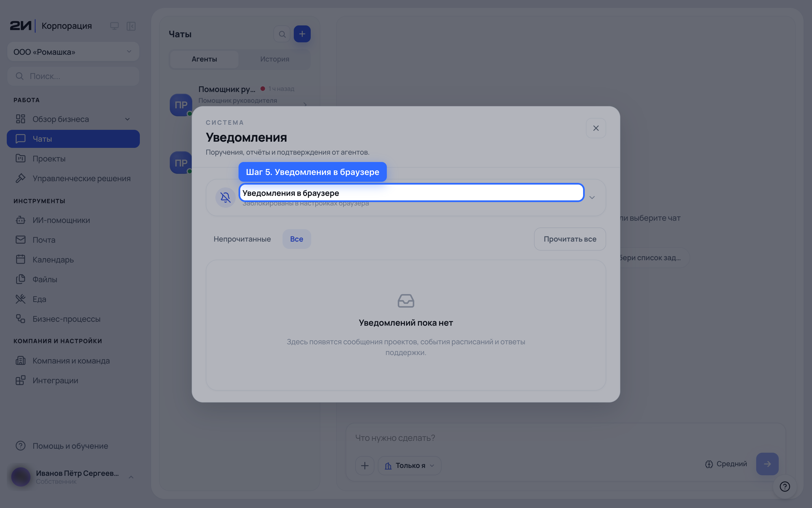The width and height of the screenshot is (812, 508).
Task: Switch to История tab
Action: coord(274,59)
